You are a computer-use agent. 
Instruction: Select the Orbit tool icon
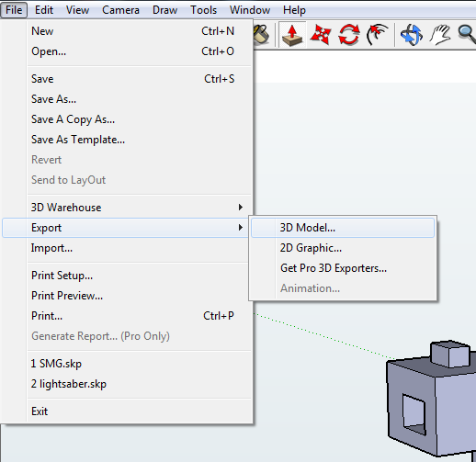(411, 35)
